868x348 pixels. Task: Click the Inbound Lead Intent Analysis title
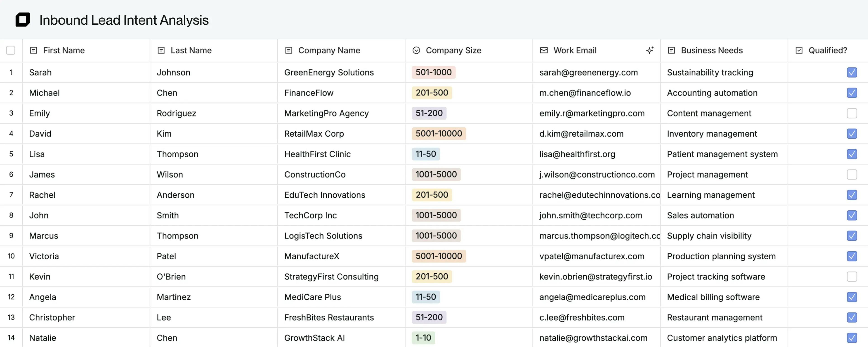pyautogui.click(x=124, y=20)
